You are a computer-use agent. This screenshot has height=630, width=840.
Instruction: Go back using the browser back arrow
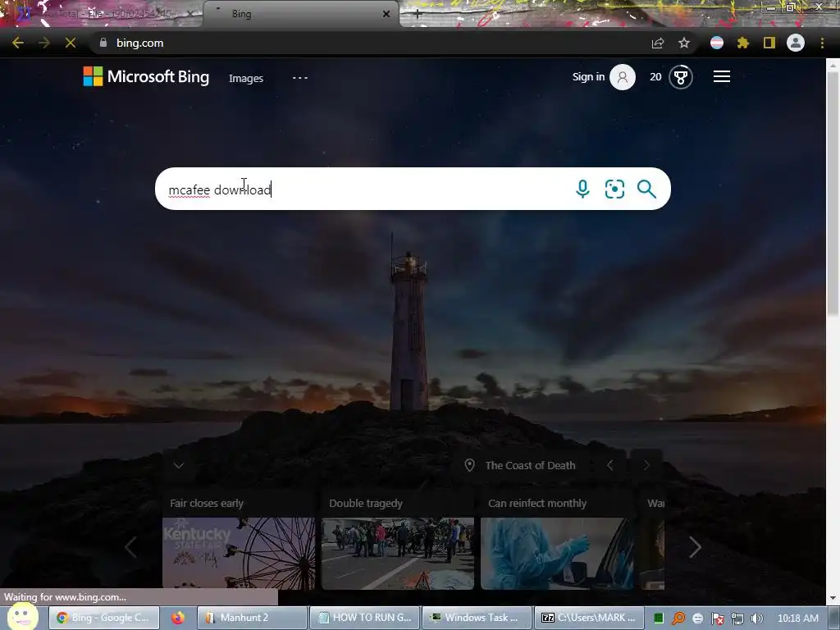[18, 43]
